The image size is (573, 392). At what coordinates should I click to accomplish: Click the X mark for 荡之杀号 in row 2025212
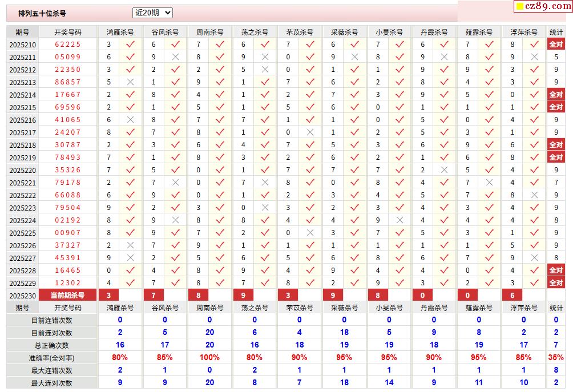tap(265, 70)
